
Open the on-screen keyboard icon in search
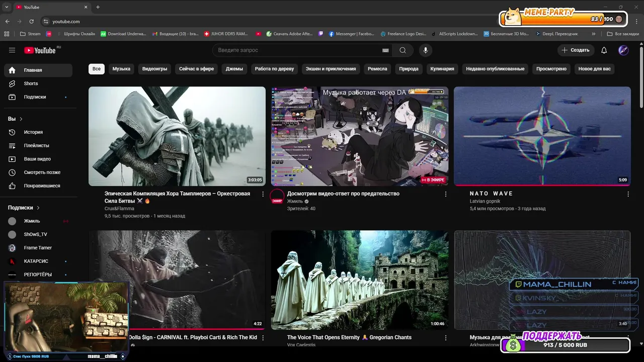[x=385, y=50]
